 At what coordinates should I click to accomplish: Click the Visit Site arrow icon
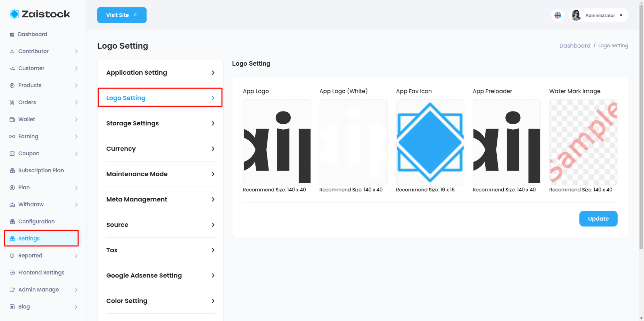(x=135, y=15)
